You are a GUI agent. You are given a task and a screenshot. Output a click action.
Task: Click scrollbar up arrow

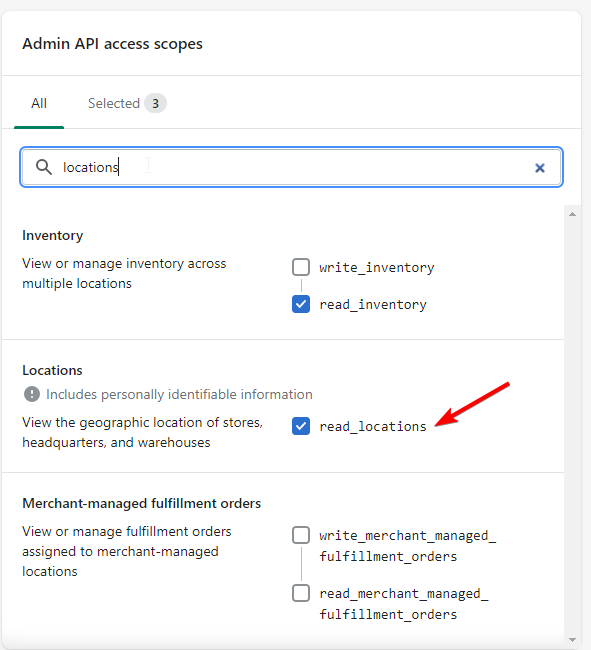tap(572, 214)
